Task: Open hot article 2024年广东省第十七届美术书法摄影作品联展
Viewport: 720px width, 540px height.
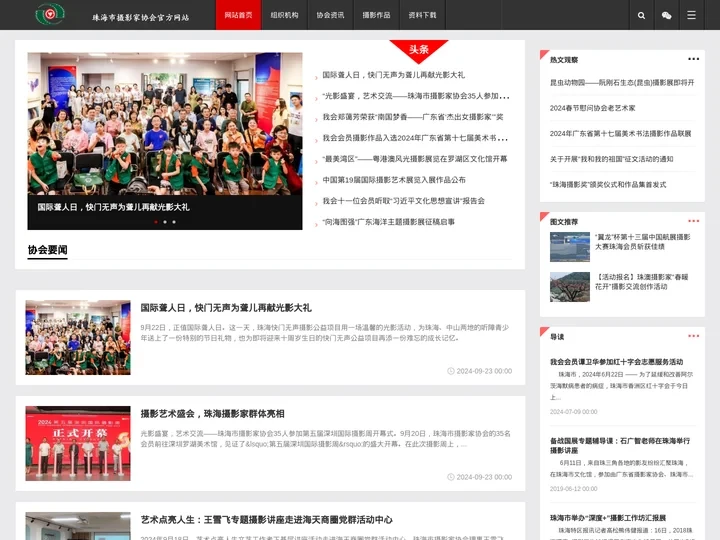Action: [x=620, y=134]
